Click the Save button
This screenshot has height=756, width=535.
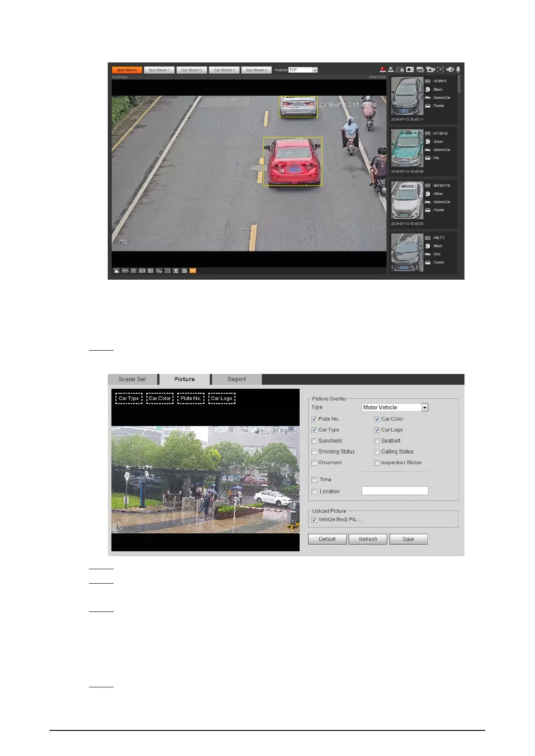point(408,539)
